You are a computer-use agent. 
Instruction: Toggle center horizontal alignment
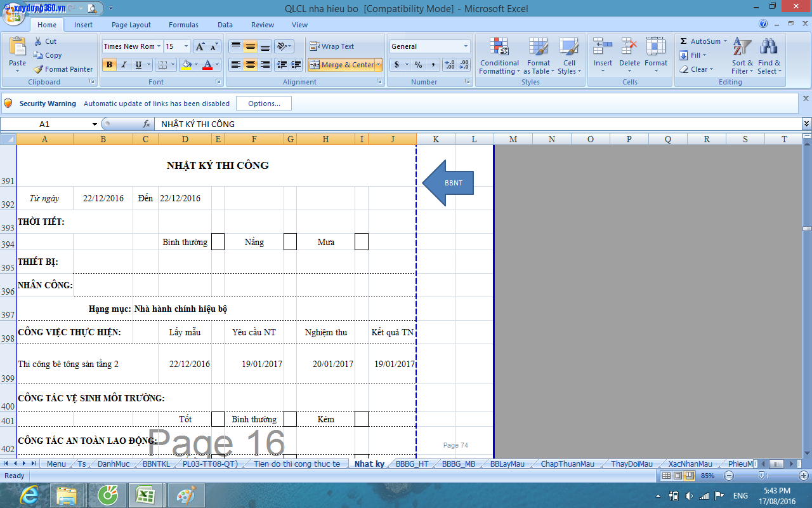pos(251,65)
